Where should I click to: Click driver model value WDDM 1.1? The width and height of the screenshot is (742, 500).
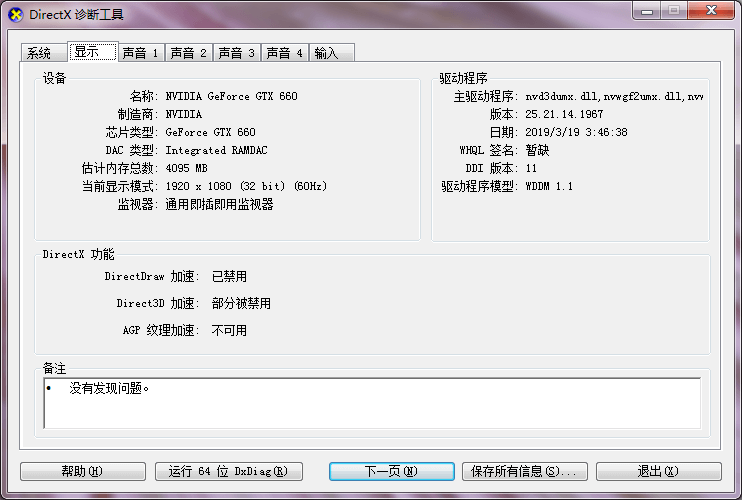(x=549, y=186)
